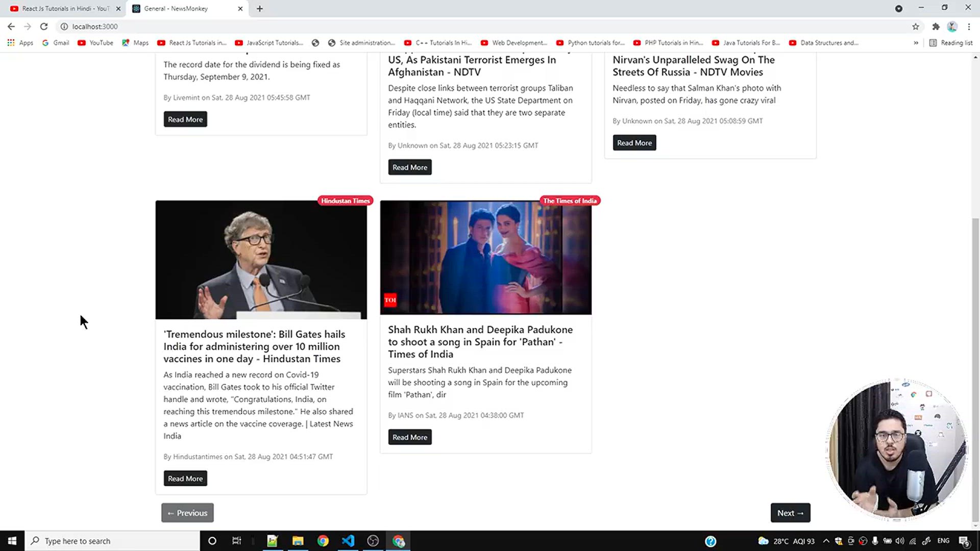Open volume control in system tray
The height and width of the screenshot is (551, 980).
pos(900,541)
